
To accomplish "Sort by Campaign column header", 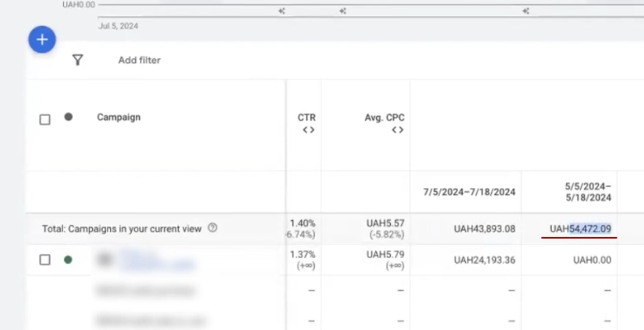I will (x=118, y=117).
